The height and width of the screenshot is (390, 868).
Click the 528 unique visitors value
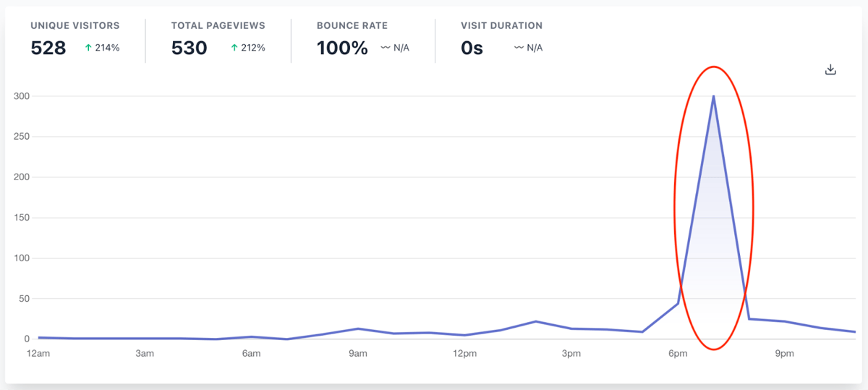[x=48, y=48]
